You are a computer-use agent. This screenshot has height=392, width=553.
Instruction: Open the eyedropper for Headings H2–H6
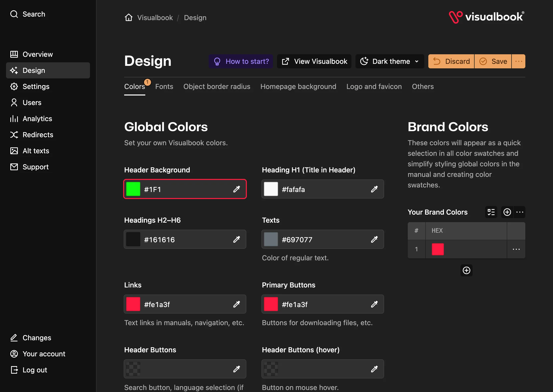237,239
